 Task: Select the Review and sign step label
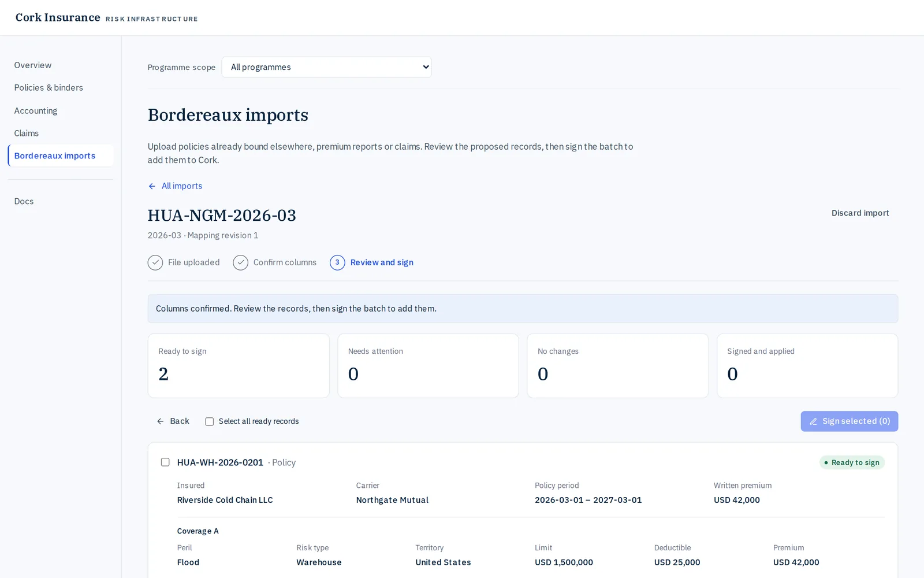382,262
